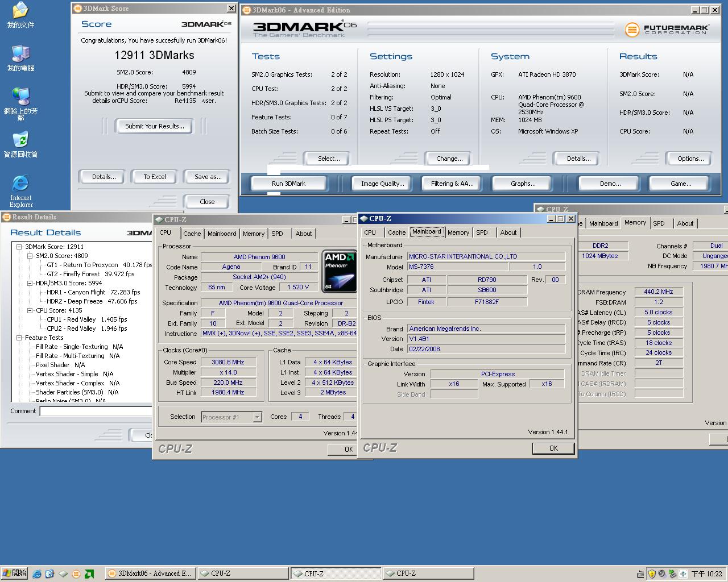Click the Internet Explorer quick launch icon
Image resolution: width=728 pixels, height=582 pixels.
pyautogui.click(x=38, y=574)
